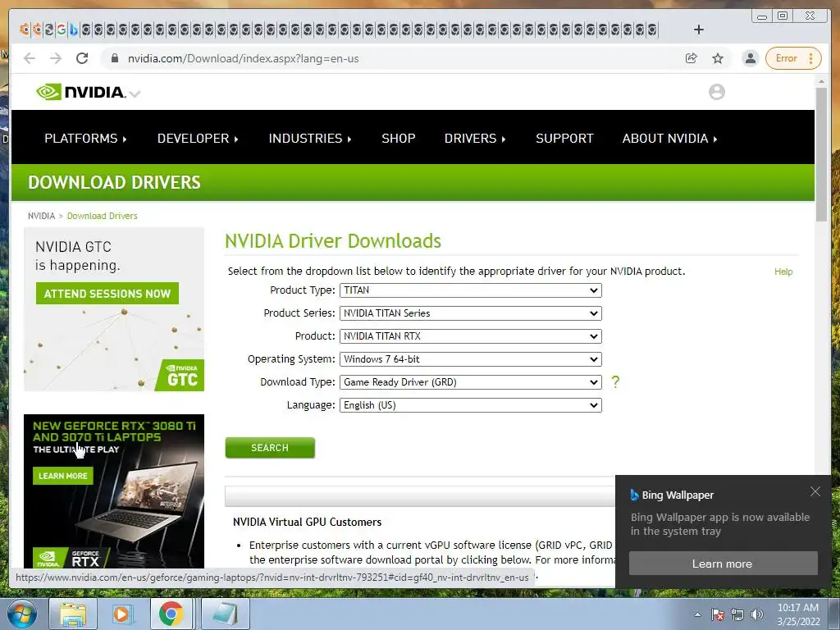Open Windows Explorer from taskbar

[73, 614]
